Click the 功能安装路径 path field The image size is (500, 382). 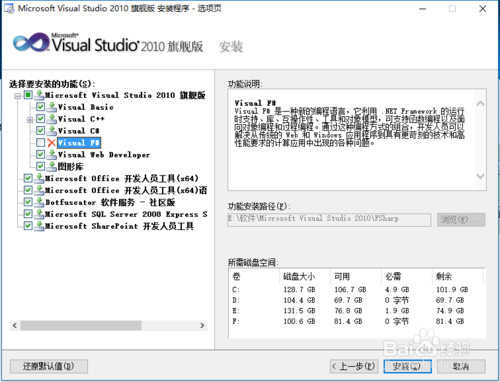pyautogui.click(x=329, y=220)
